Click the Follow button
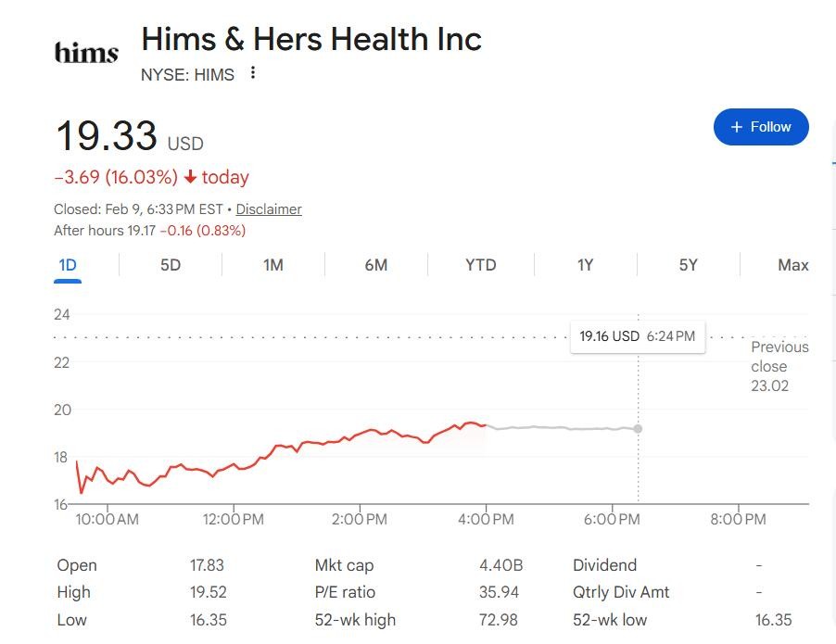 tap(761, 127)
